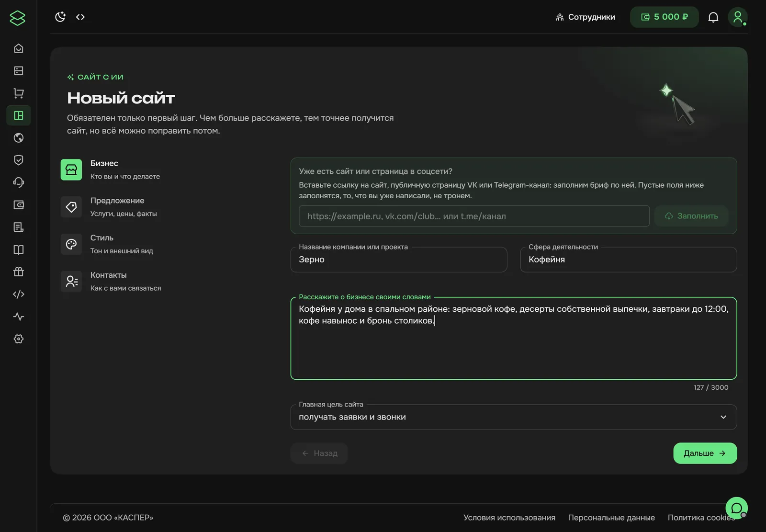Click the site URL input field

[474, 216]
